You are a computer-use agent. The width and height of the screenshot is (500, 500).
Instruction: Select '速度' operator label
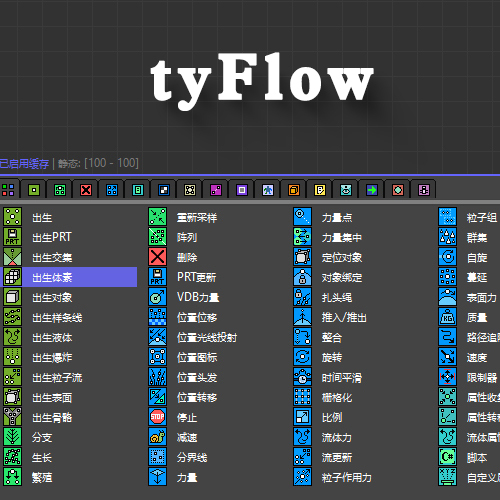(x=477, y=357)
